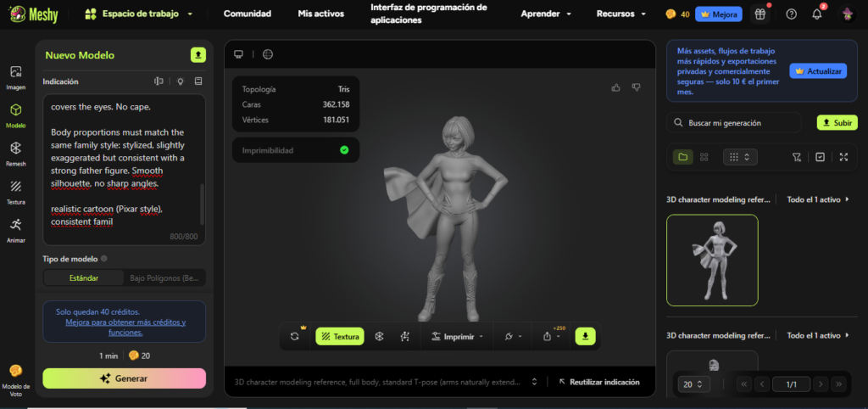The height and width of the screenshot is (409, 868).
Task: Click the compare icon beside Indicación
Action: (x=159, y=81)
